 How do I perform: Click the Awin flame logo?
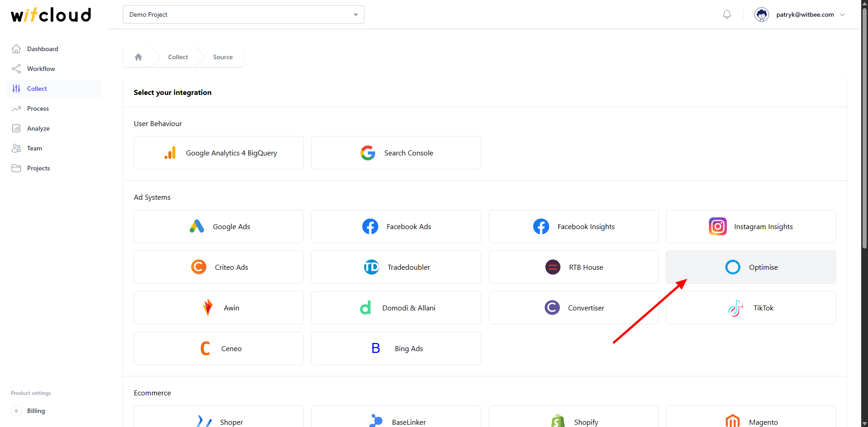(208, 308)
